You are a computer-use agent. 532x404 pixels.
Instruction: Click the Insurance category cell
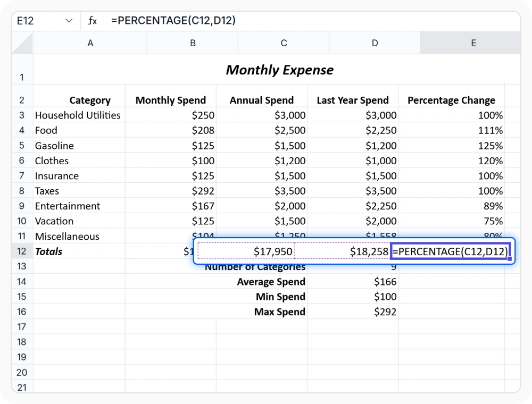79,175
